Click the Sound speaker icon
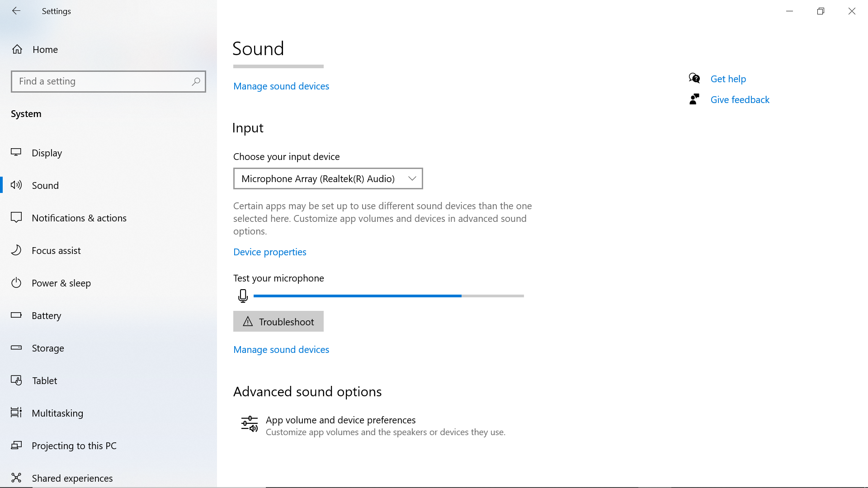Screen dimensions: 868x488 pyautogui.click(x=16, y=185)
